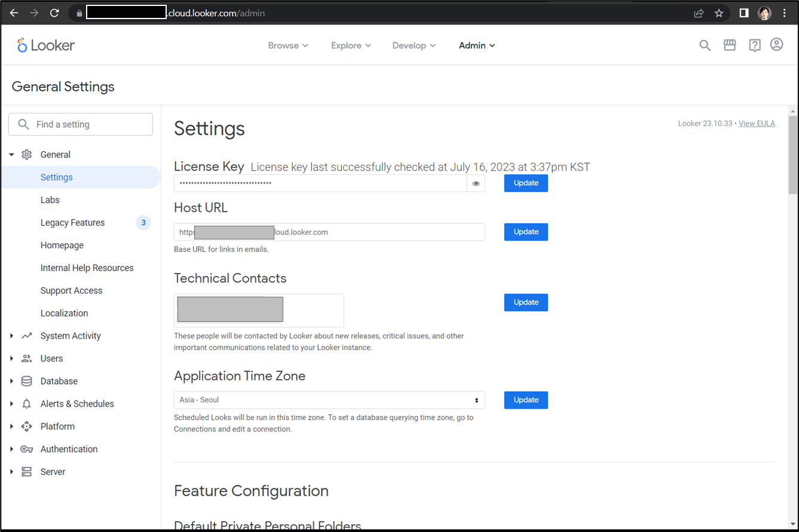Open the Marketplace storefront icon
Viewport: 799px width, 532px height.
(x=730, y=45)
